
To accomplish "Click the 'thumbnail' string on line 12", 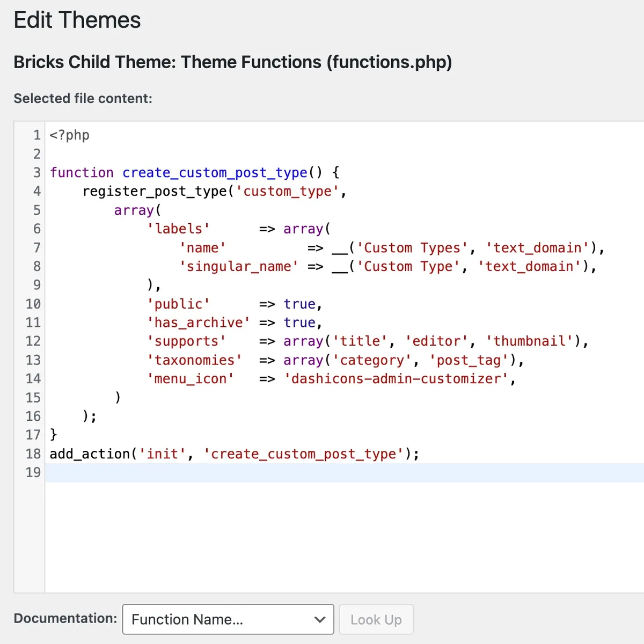I will (x=530, y=341).
